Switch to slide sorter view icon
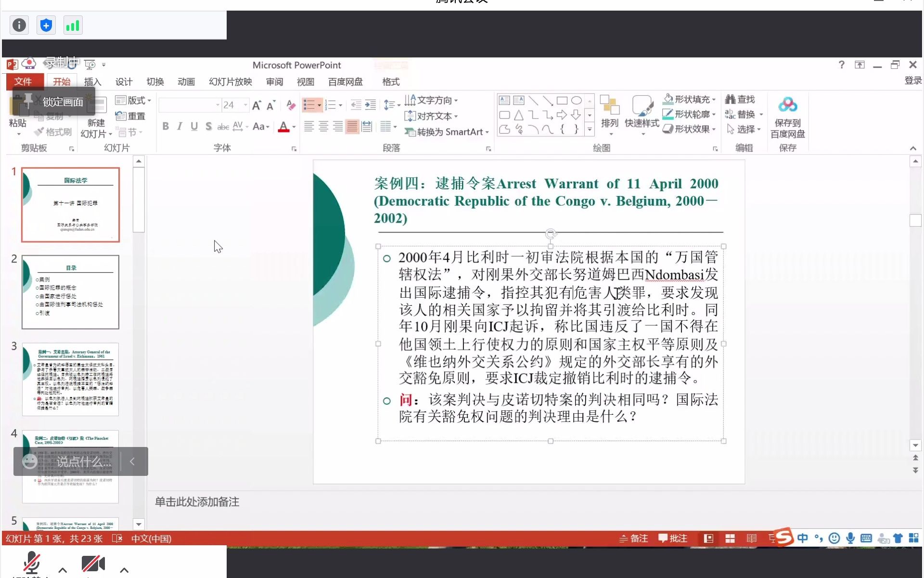Image resolution: width=924 pixels, height=578 pixels. click(730, 539)
